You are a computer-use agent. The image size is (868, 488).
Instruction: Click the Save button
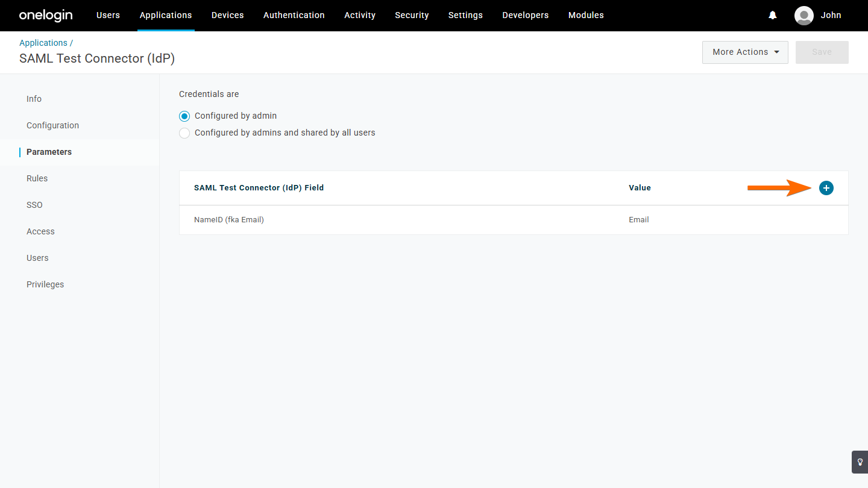[x=822, y=52]
